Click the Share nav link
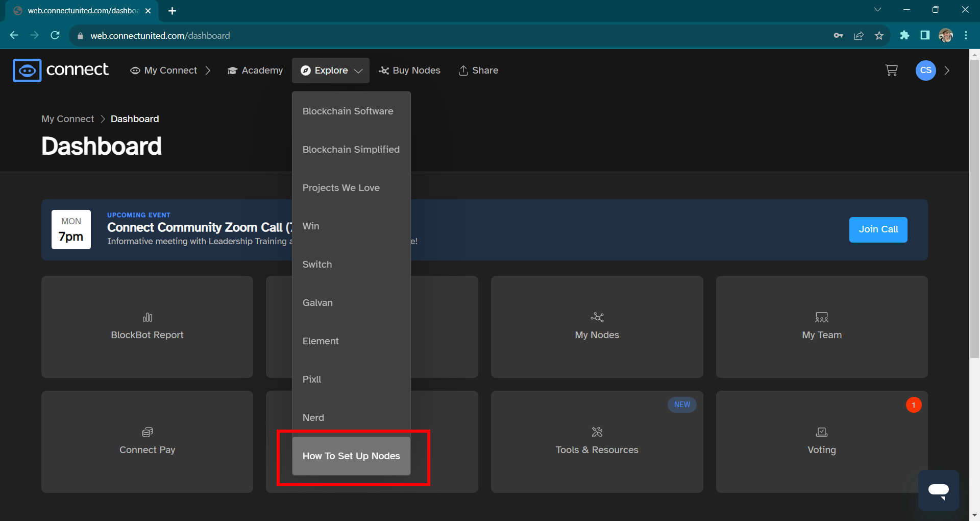Screen dimensions: 980x521 coord(478,70)
